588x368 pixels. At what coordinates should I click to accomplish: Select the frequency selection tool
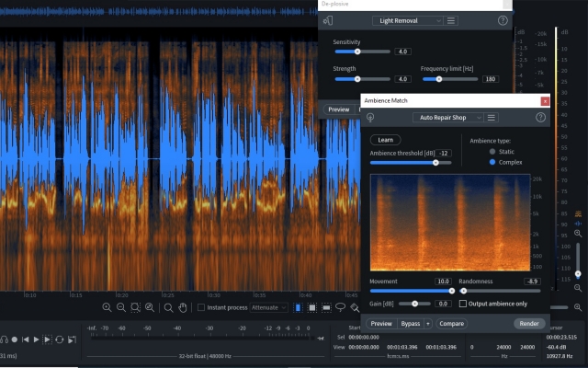pyautogui.click(x=326, y=308)
